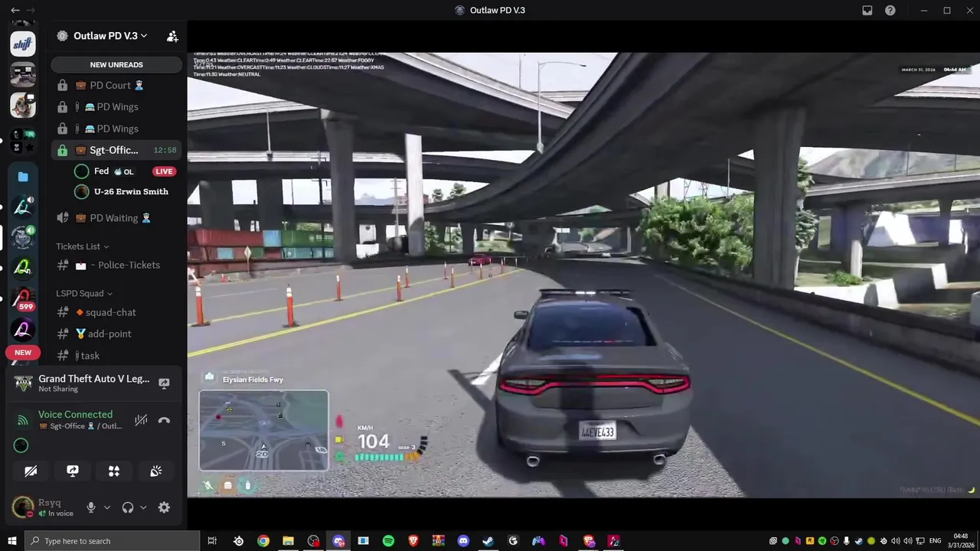Launch Google Chrome from taskbar
980x551 pixels.
coord(263,541)
